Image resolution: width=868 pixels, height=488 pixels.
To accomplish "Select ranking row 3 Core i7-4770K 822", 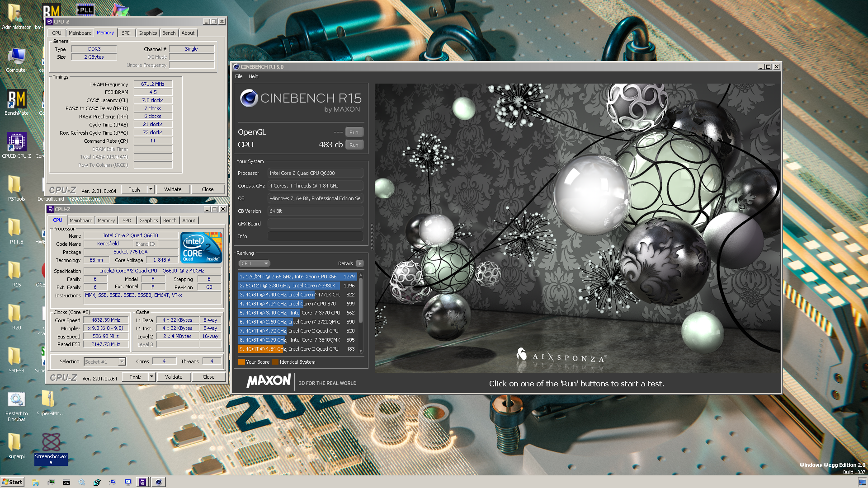I will point(297,295).
